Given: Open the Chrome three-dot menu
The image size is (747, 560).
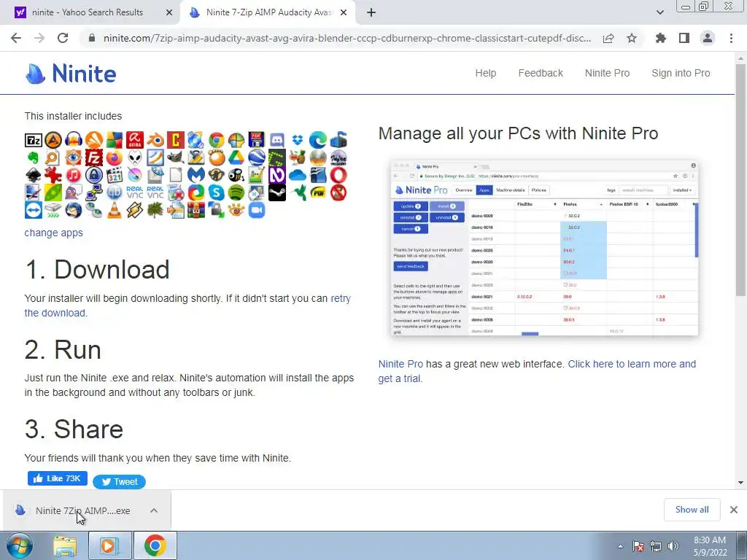Looking at the screenshot, I should pos(731,38).
